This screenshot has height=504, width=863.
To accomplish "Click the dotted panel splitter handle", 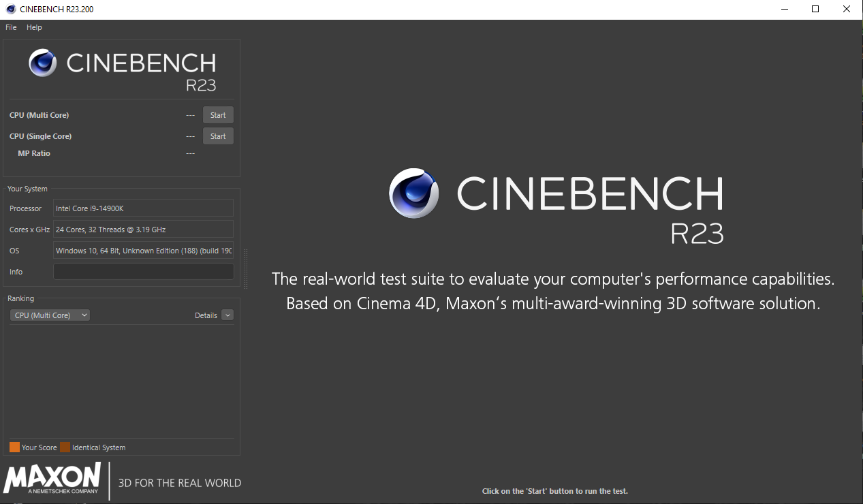I will (245, 268).
